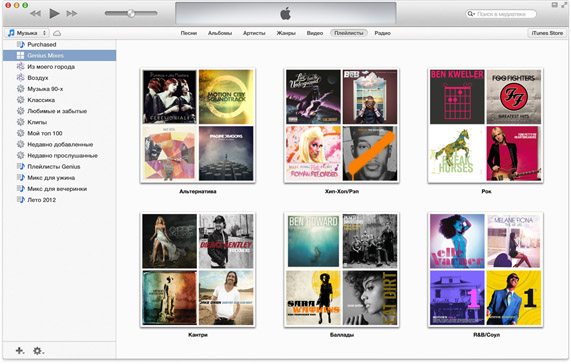The height and width of the screenshot is (364, 571).
Task: Open the Музыка library dropdown
Action: pyautogui.click(x=28, y=33)
